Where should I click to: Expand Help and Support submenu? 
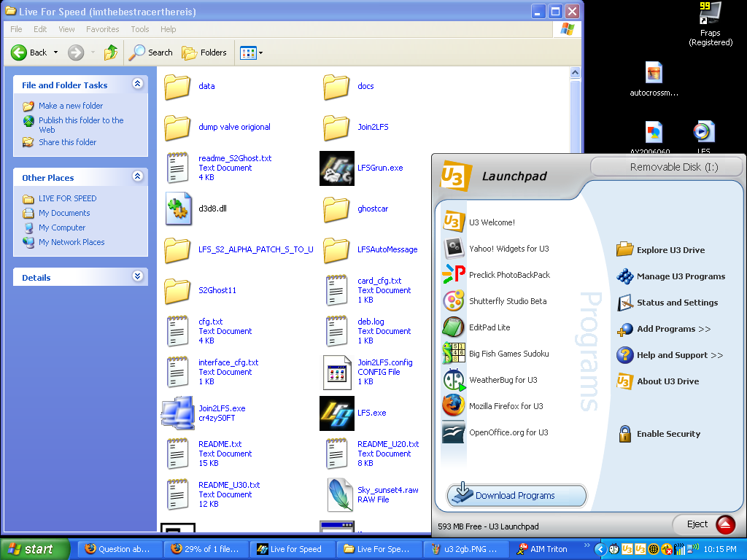click(x=670, y=355)
